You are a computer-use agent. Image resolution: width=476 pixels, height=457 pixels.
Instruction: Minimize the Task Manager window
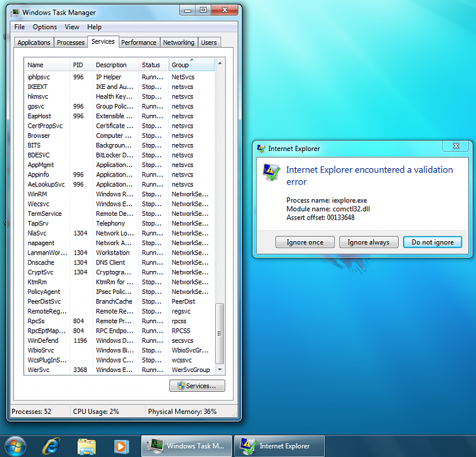tap(188, 10)
